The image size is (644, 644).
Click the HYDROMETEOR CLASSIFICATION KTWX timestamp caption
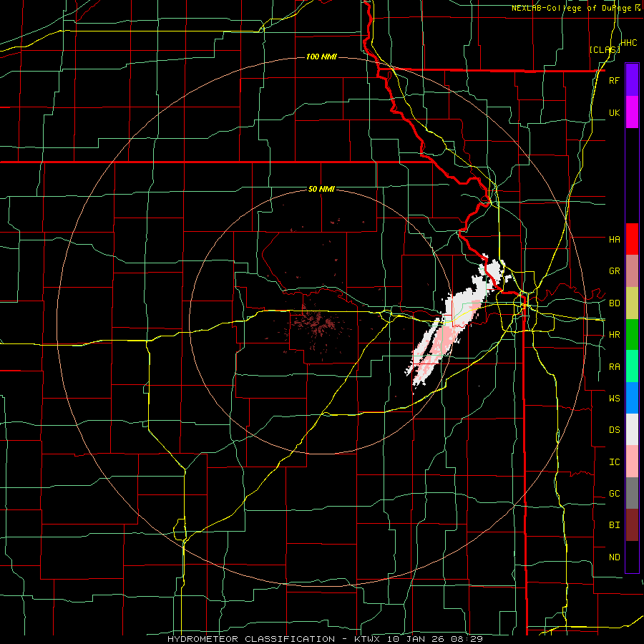(x=325, y=639)
